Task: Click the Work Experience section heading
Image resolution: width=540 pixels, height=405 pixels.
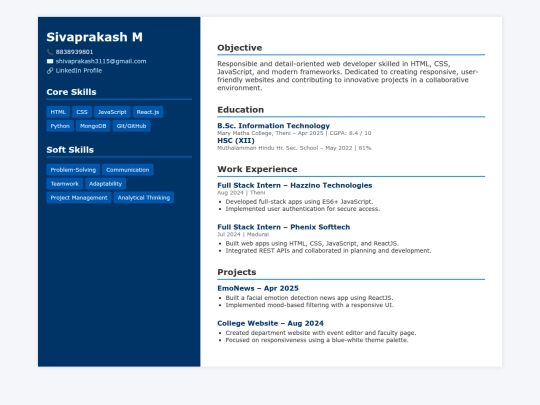Action: tap(257, 169)
